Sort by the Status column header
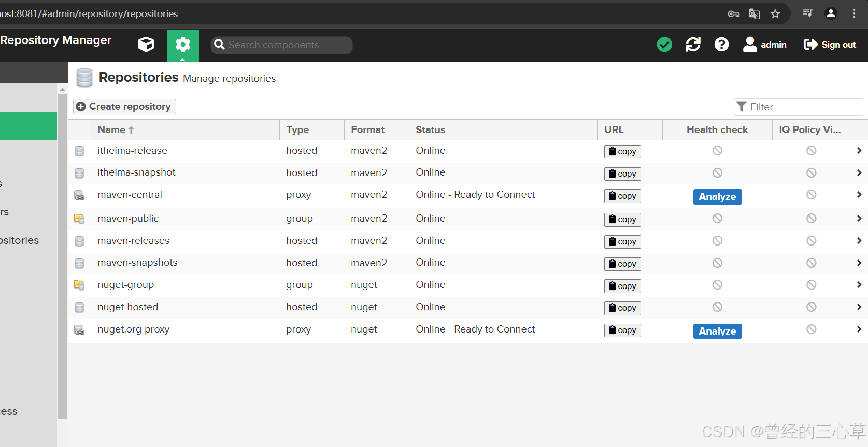The height and width of the screenshot is (447, 868). 503,130
